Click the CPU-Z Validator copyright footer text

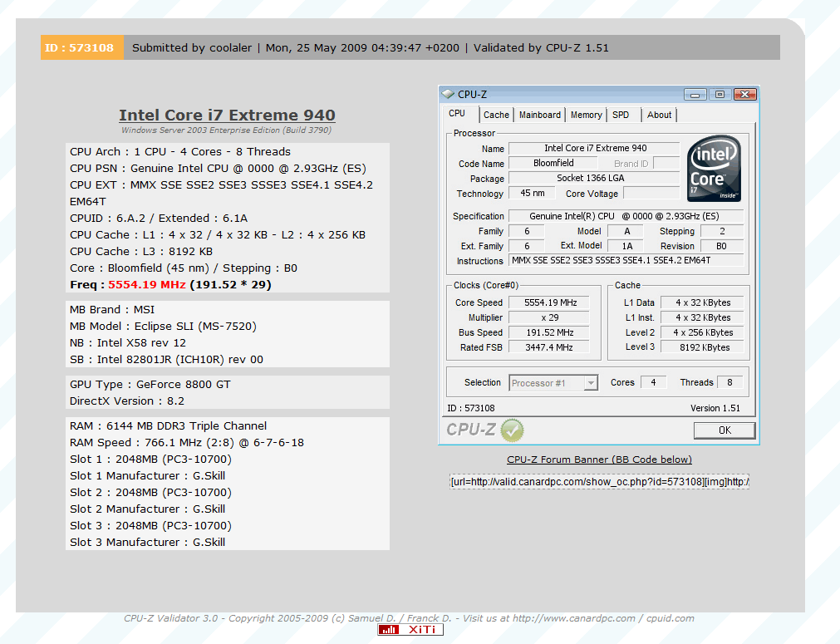point(409,617)
